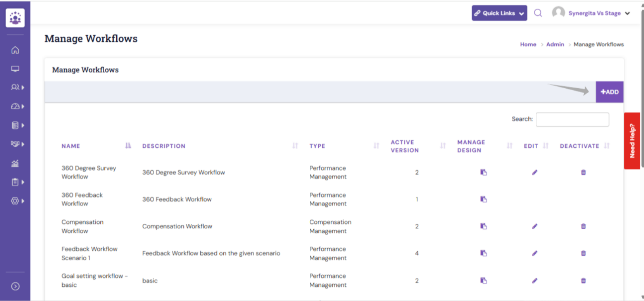Click the +ADD workflow button
This screenshot has height=301, width=644.
609,92
